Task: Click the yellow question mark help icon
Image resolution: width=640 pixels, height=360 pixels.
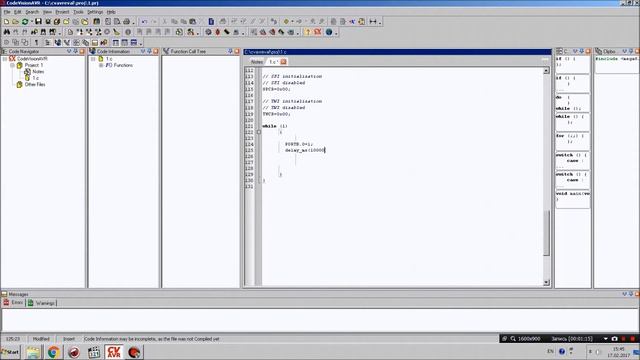Action: coord(308,32)
